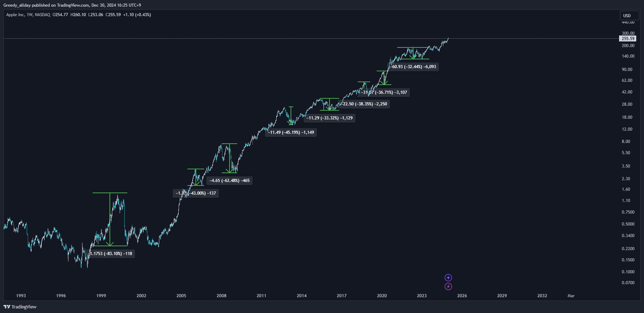Click the −60.93 (−32.44%) −6,093 label
Screen dimensions: 644x313
coord(413,67)
